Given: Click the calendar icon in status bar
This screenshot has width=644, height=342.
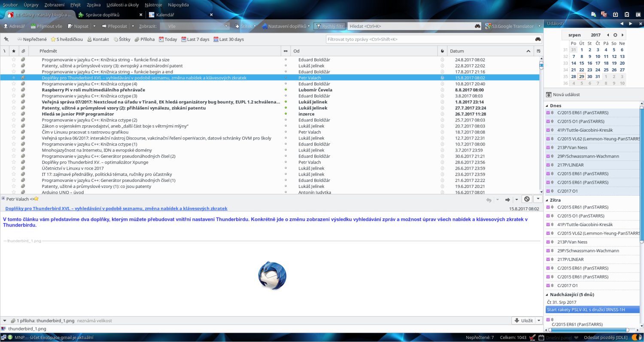Looking at the screenshot, I should (541, 337).
